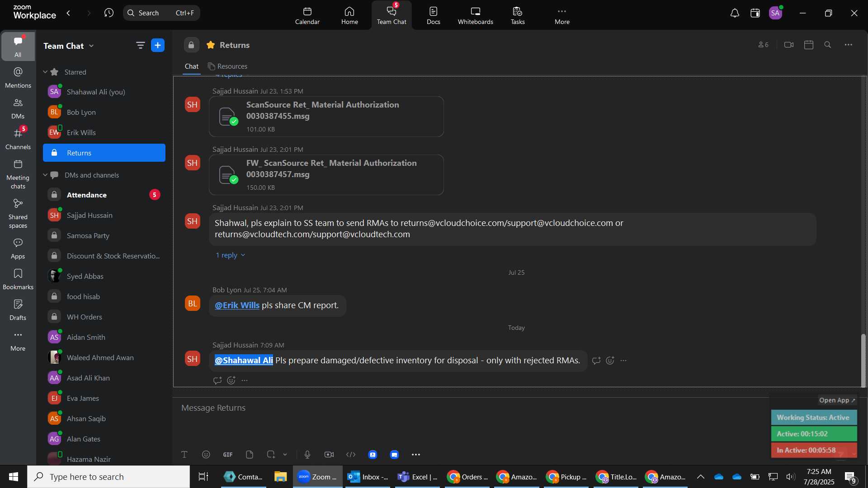Open more composer options (three dots)

(416, 455)
